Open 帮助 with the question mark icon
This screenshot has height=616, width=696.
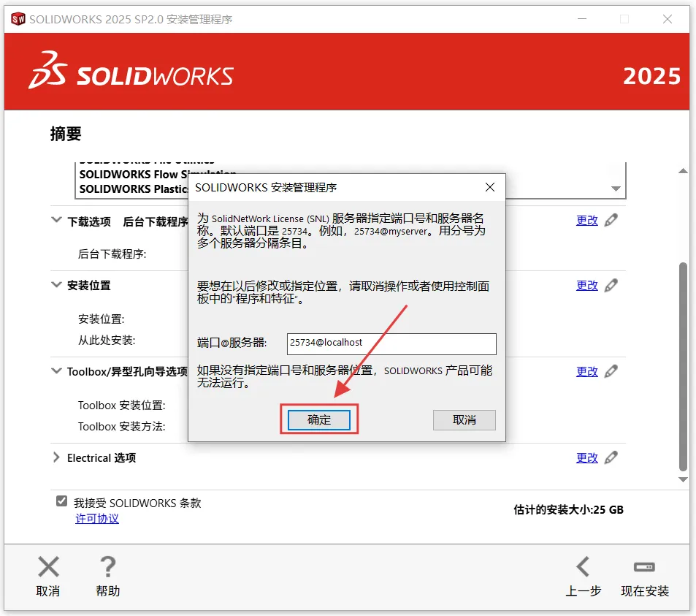pyautogui.click(x=108, y=567)
